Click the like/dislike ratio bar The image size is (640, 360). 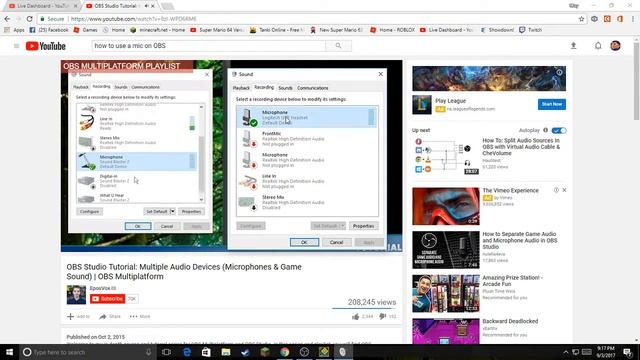tap(364, 308)
